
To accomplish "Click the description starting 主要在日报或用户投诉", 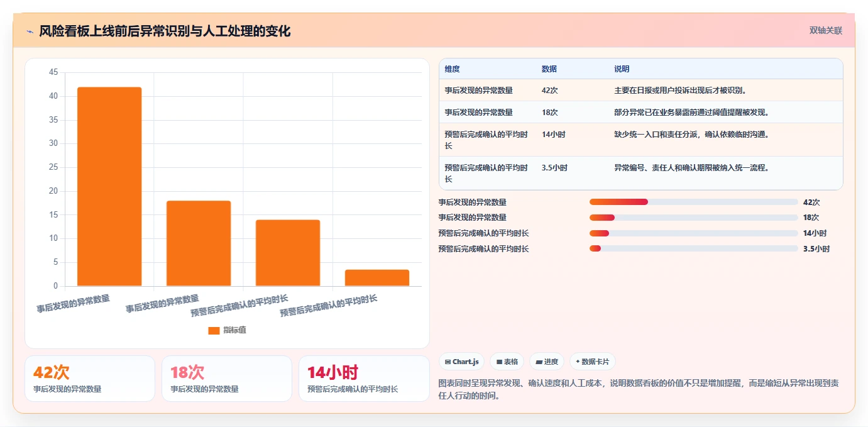I will [680, 91].
